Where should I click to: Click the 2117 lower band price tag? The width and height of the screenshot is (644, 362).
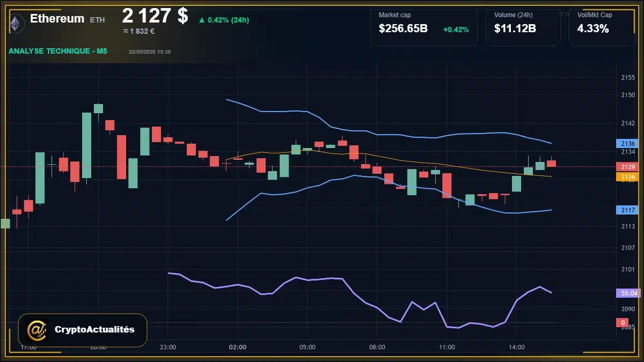(x=628, y=210)
